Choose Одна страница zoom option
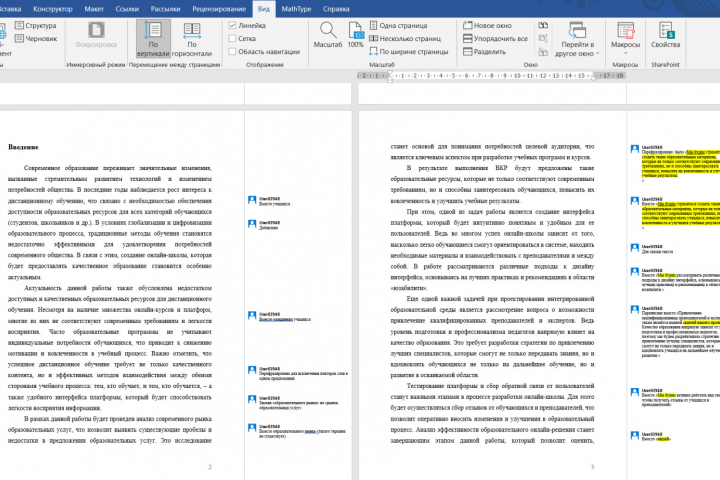Image resolution: width=720 pixels, height=480 pixels. tap(399, 26)
